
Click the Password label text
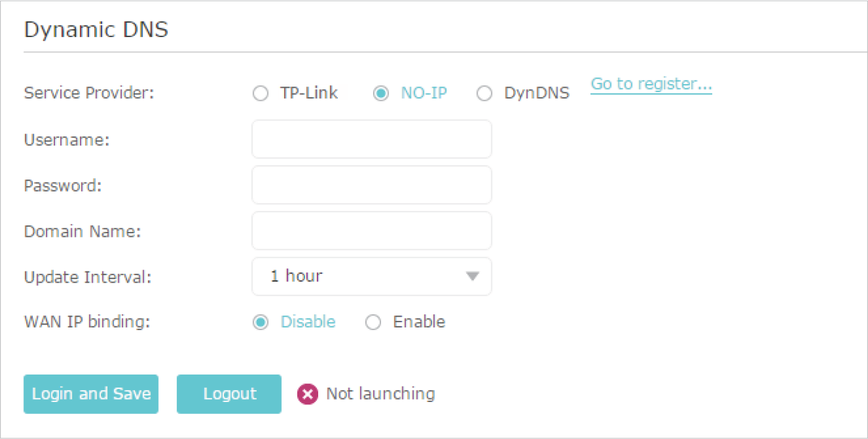[x=63, y=186]
